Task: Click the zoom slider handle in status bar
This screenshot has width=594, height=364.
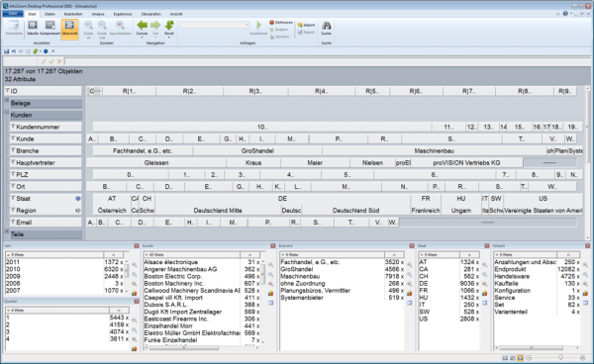Action: point(560,357)
